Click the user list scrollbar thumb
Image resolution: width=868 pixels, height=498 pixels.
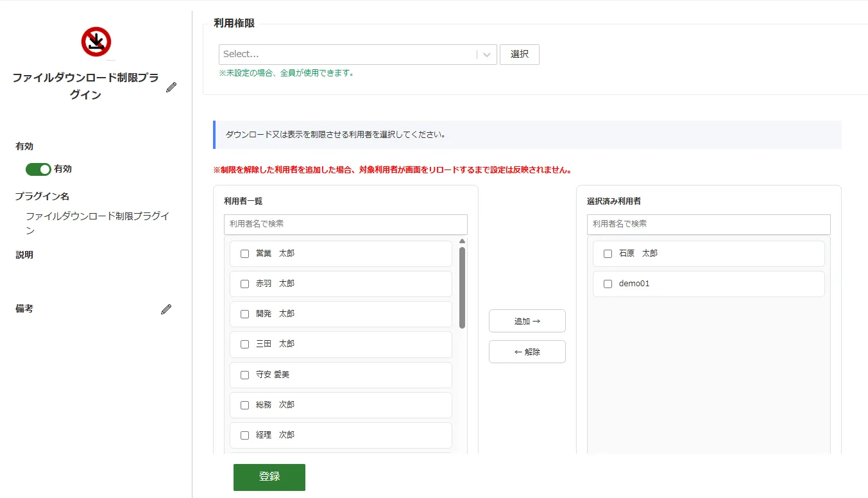coord(462,288)
